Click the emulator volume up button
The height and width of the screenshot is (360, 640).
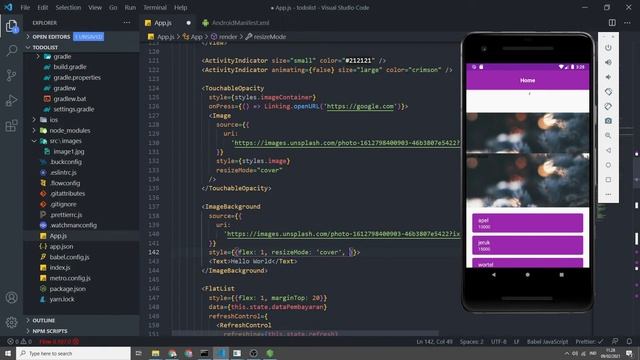[608, 62]
